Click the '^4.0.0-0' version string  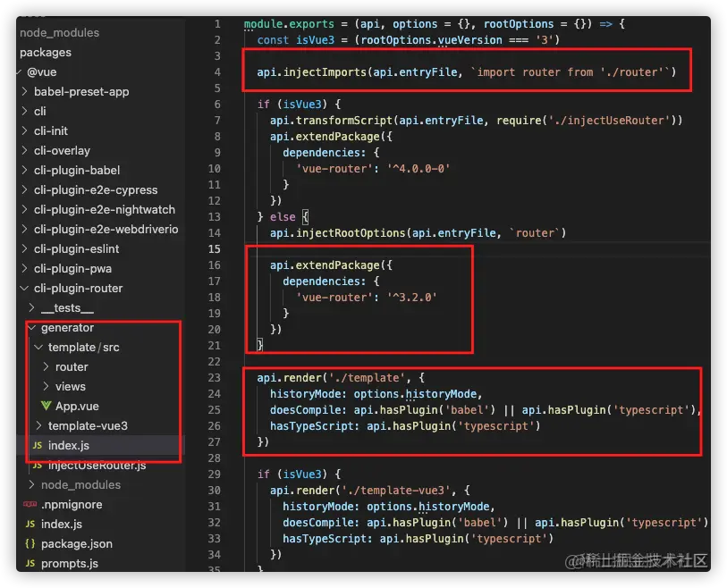(x=418, y=169)
